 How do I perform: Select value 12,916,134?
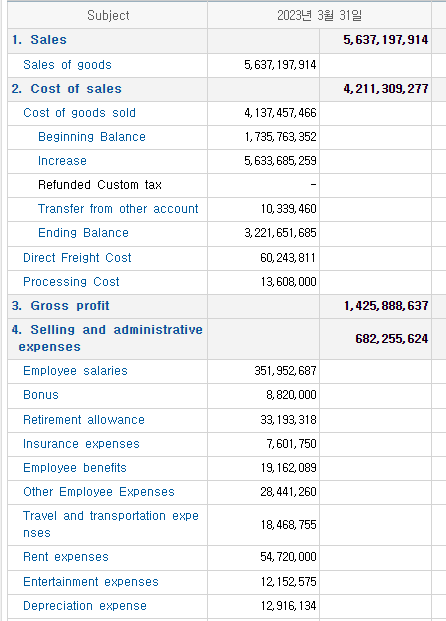click(x=288, y=606)
